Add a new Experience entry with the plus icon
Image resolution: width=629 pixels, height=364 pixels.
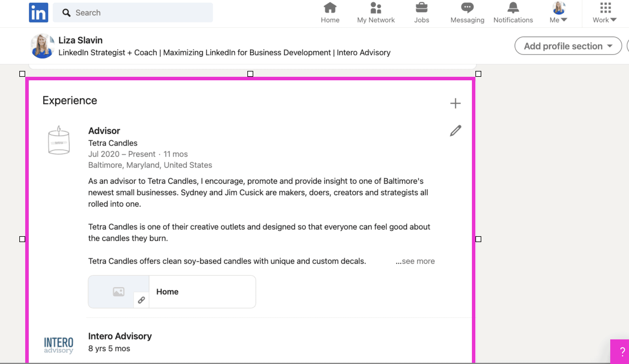tap(455, 103)
